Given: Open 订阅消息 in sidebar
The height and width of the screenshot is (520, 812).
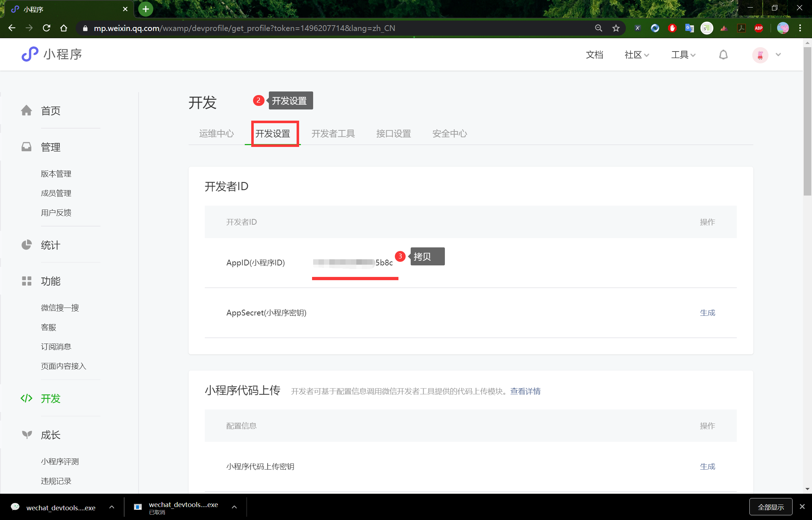Looking at the screenshot, I should [x=56, y=347].
